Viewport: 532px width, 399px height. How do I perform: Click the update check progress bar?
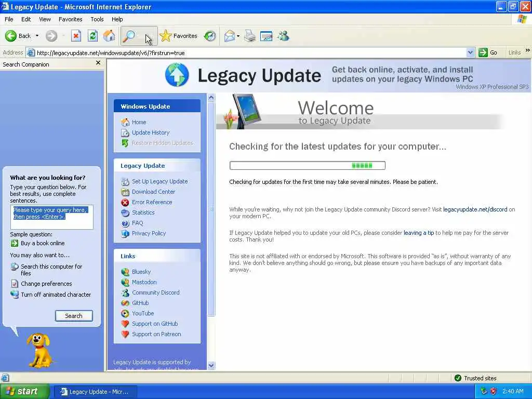pos(308,166)
